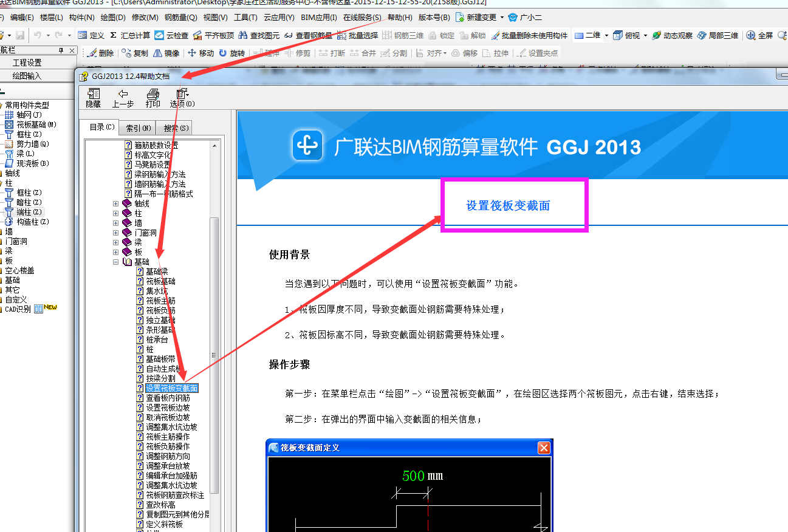788x532 pixels.
Task: Open 筏板主筋操作 help topic
Action: pyautogui.click(x=168, y=437)
